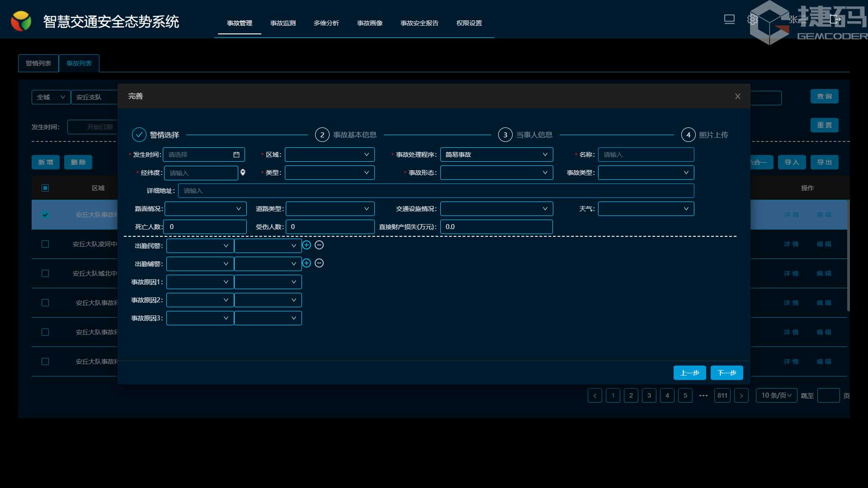The image size is (868, 488).
Task: Click the monitor screen icon in header
Action: [x=729, y=19]
